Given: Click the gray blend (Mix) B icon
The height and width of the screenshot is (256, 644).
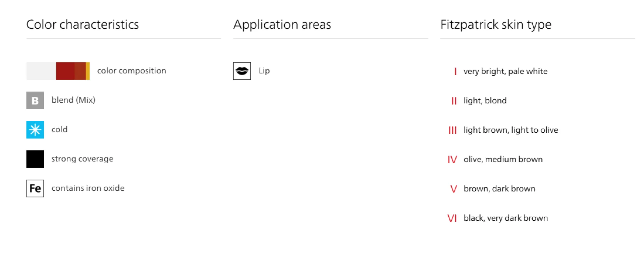Looking at the screenshot, I should (x=35, y=100).
